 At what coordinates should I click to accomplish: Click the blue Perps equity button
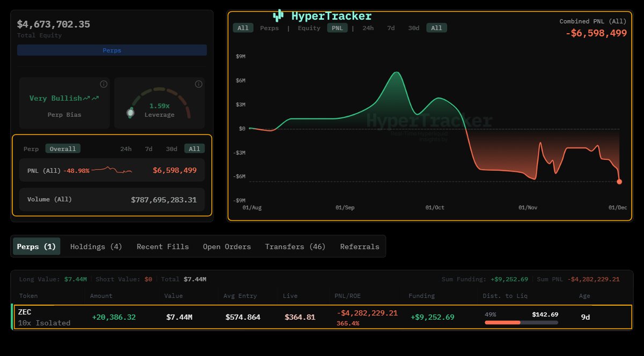[x=111, y=50]
